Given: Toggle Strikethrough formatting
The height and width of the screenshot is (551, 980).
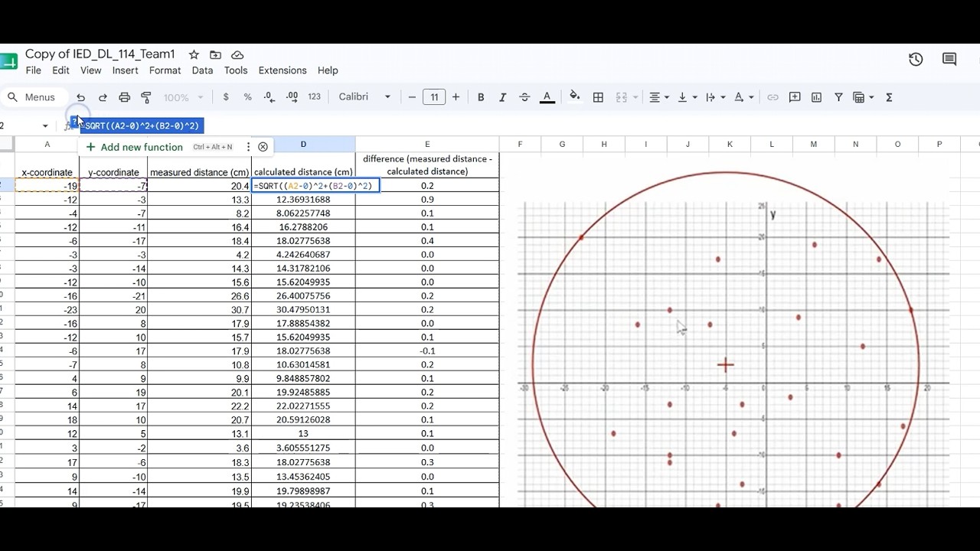Looking at the screenshot, I should (x=524, y=97).
